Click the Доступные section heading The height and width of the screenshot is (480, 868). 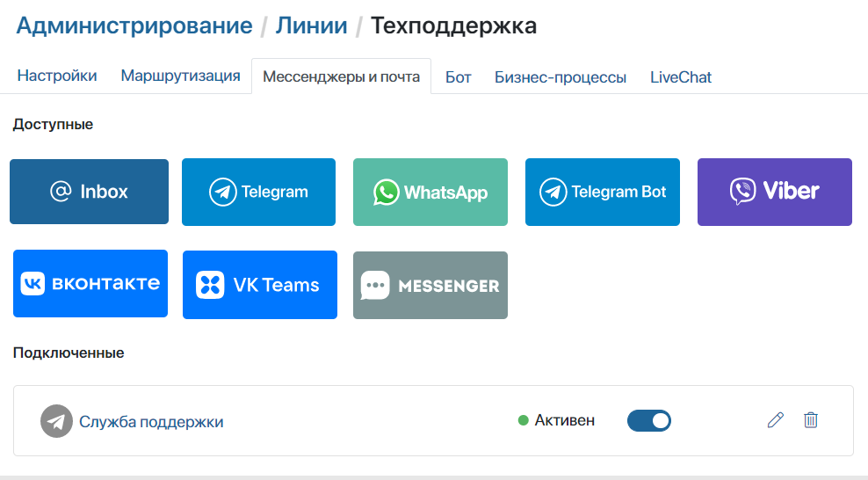coord(53,124)
